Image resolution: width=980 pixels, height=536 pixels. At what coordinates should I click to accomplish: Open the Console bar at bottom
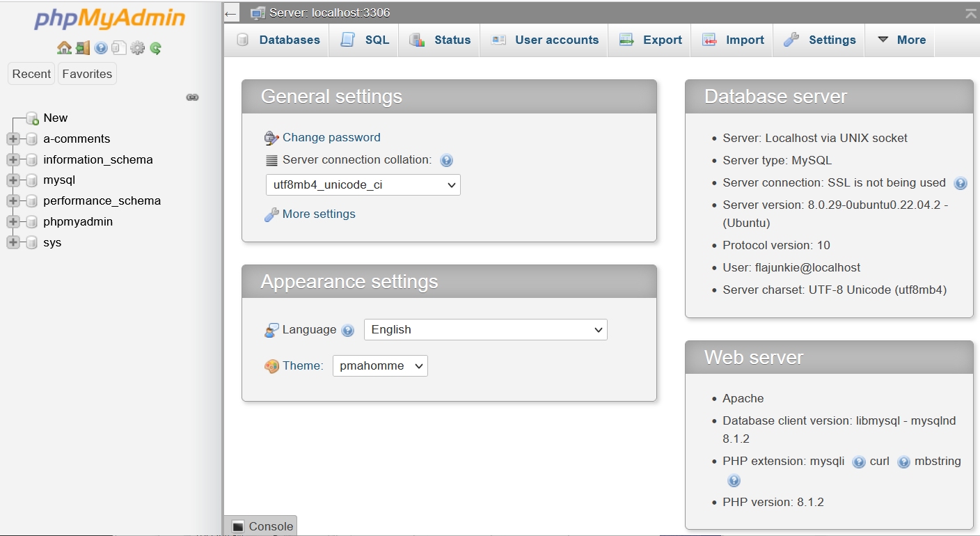tap(261, 526)
